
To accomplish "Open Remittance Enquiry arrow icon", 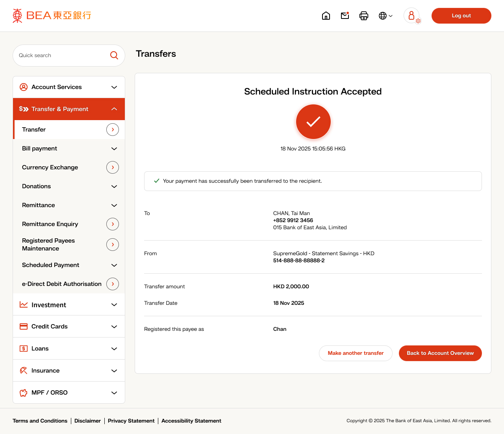I will (x=113, y=224).
